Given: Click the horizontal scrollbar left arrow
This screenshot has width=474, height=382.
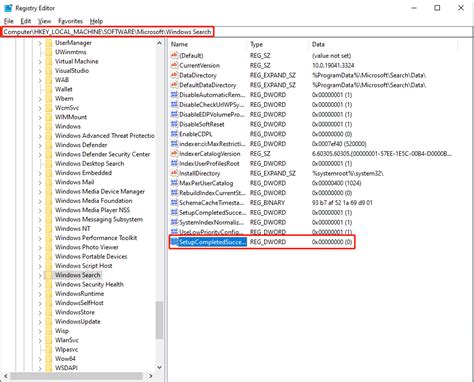Looking at the screenshot, I should [x=5, y=376].
